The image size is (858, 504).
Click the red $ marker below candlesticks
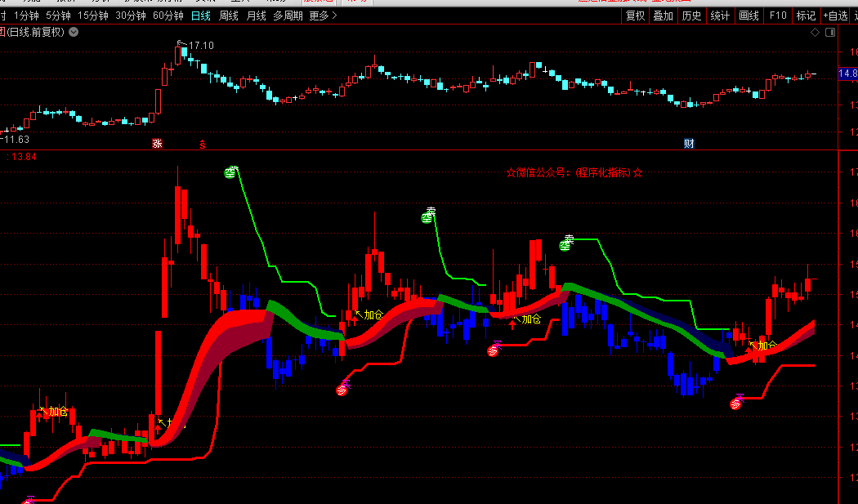click(203, 144)
